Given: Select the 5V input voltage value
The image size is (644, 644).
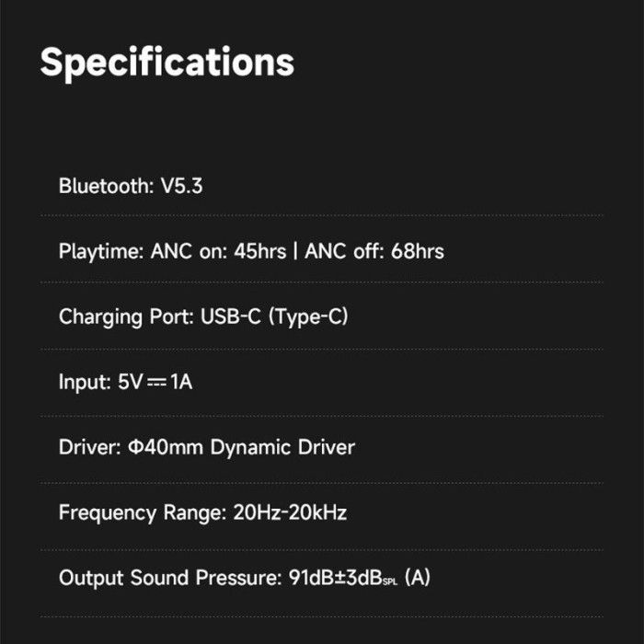Looking at the screenshot, I should coord(131,382).
